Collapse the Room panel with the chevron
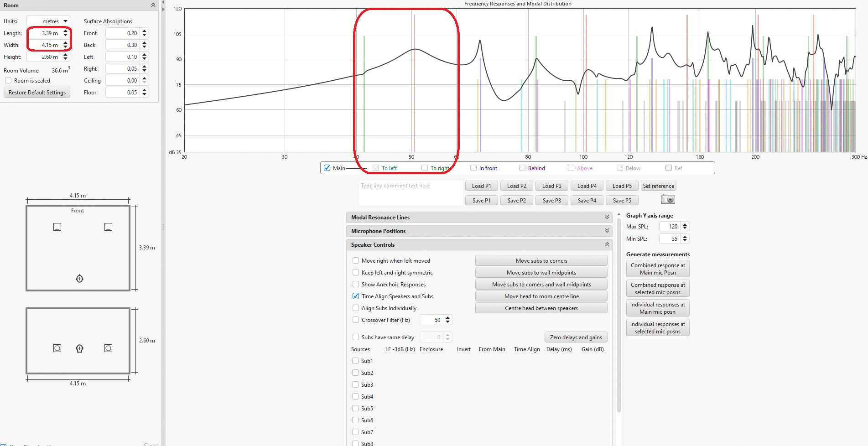The image size is (868, 446). tap(153, 5)
